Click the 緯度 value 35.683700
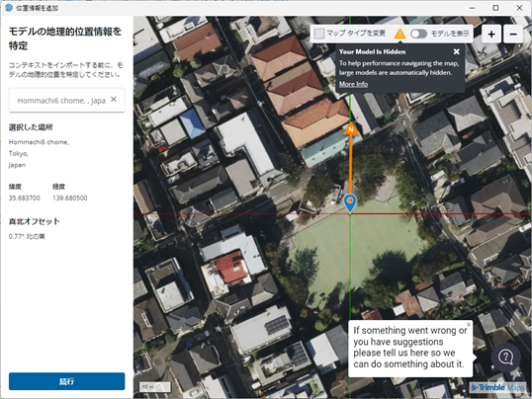This screenshot has width=532, height=399. pos(25,198)
